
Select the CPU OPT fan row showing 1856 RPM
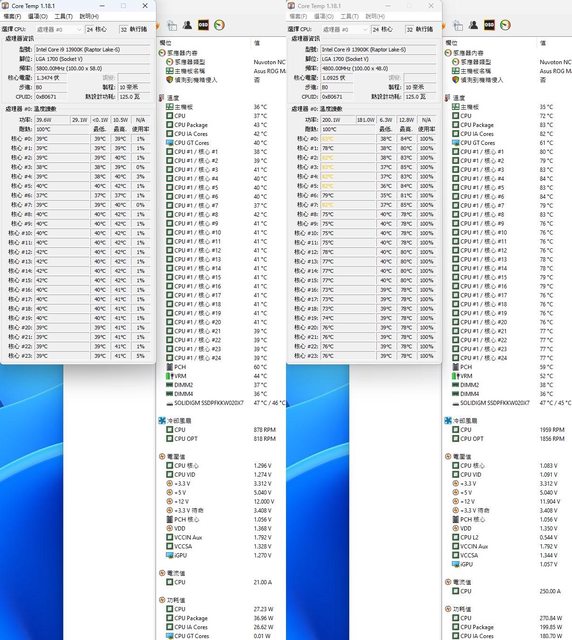(508, 439)
